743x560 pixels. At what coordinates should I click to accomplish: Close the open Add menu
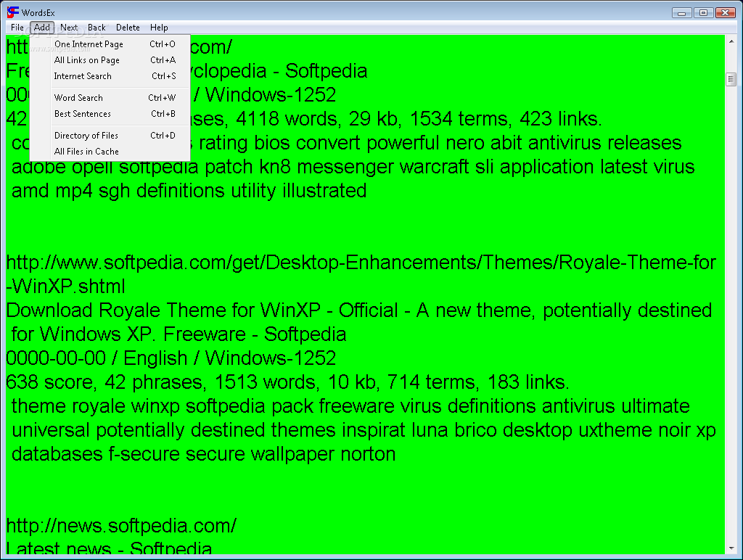pos(41,28)
